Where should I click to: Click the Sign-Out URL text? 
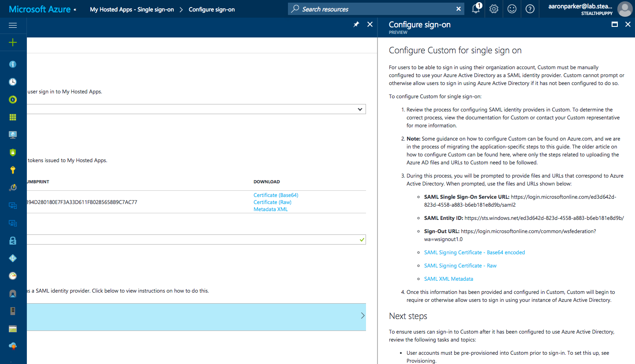510,235
